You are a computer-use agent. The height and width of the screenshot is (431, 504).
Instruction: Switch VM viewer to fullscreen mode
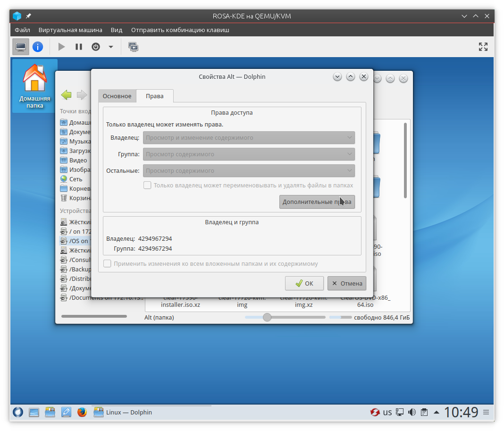[483, 47]
